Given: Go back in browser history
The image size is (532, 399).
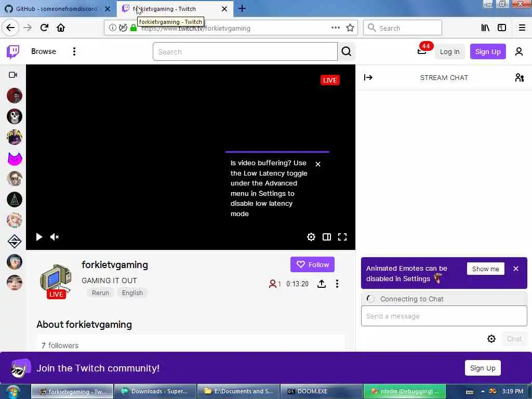Looking at the screenshot, I should [x=10, y=28].
